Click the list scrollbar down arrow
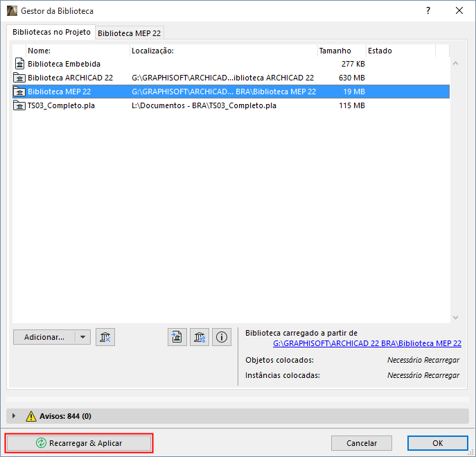 (455, 317)
